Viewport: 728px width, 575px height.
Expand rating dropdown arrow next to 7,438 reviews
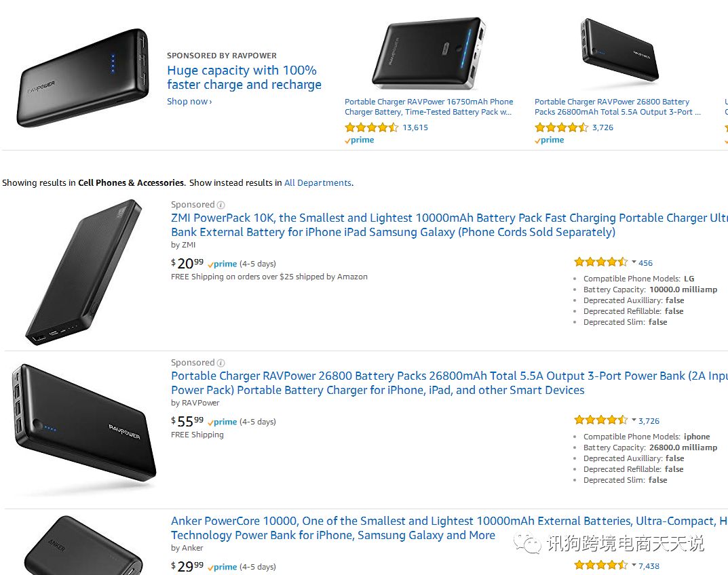(634, 565)
